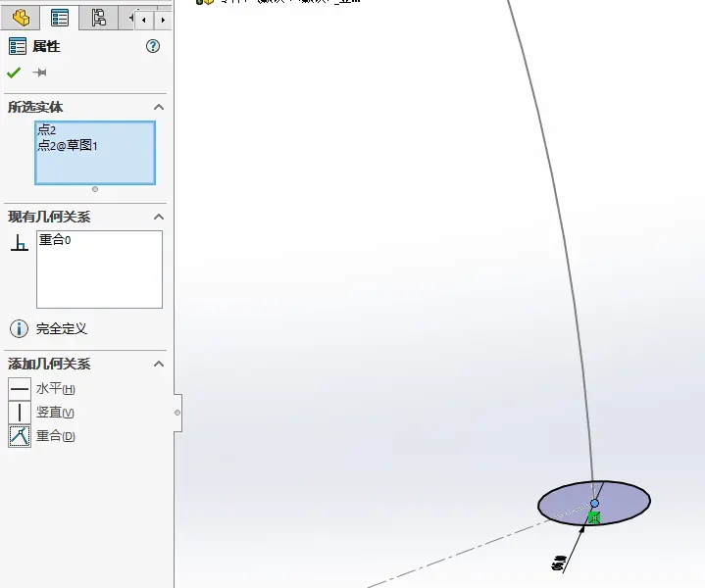
Task: Open the FeatureManager design tree tab
Action: coord(21,18)
